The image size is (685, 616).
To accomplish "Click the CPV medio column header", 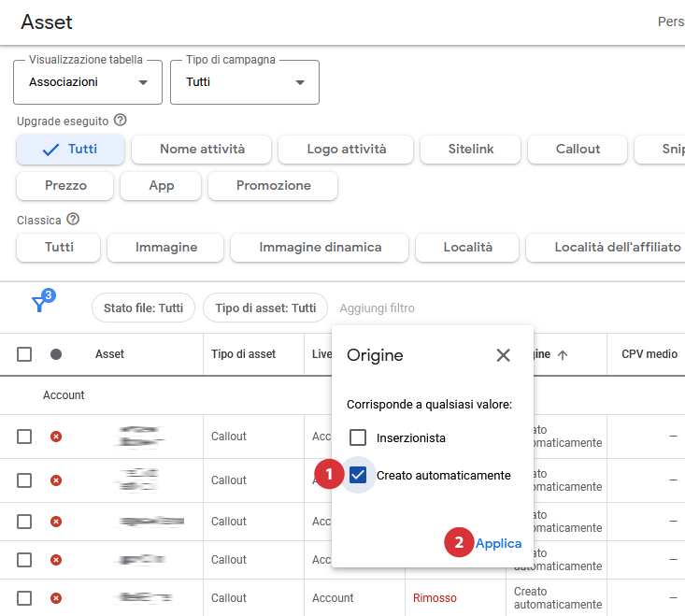I will click(649, 354).
